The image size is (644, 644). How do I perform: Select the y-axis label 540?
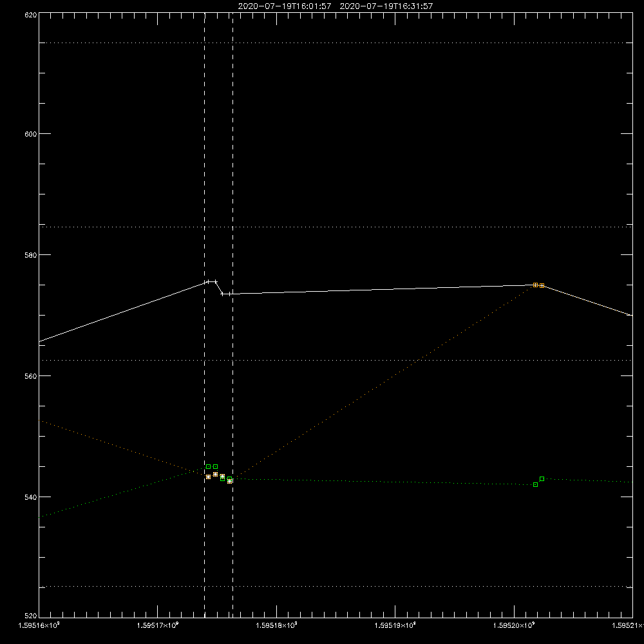coord(31,497)
